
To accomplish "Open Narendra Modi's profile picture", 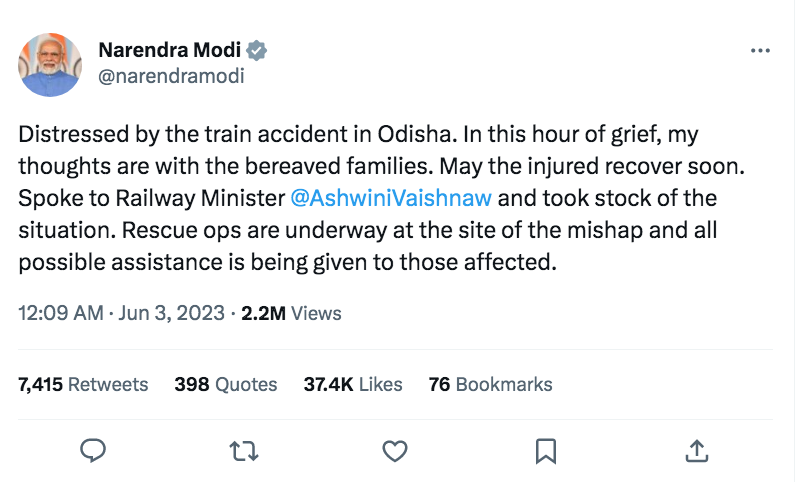I will [50, 63].
